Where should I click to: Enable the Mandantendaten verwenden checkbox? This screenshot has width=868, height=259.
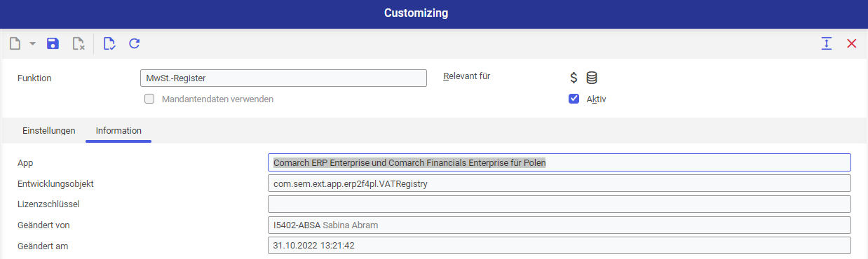coord(149,99)
